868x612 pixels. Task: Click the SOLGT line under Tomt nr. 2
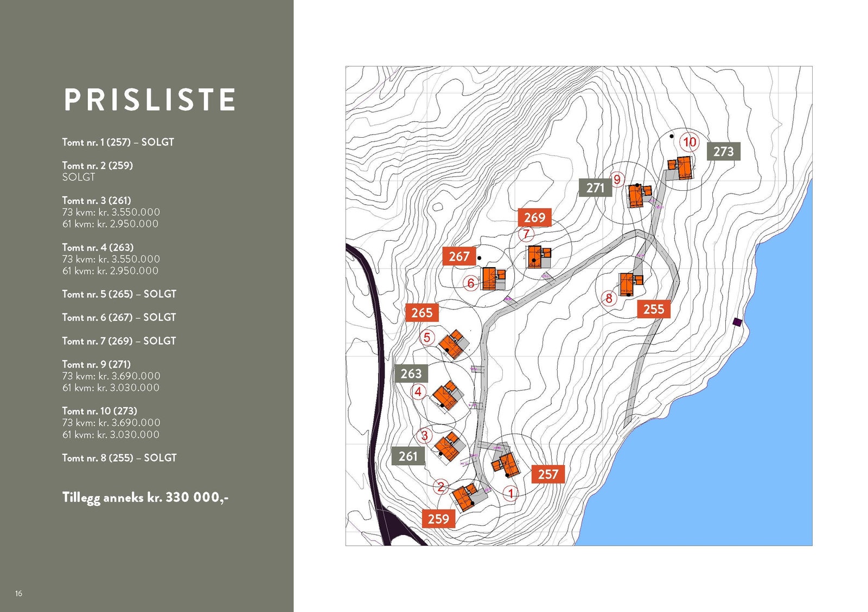point(79,177)
